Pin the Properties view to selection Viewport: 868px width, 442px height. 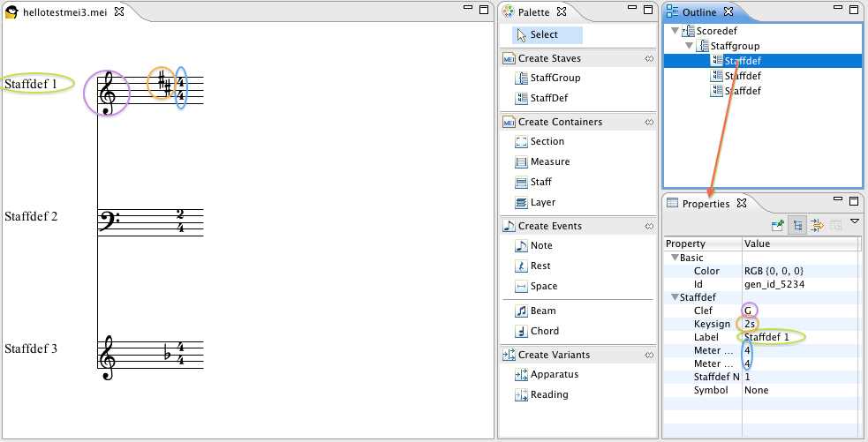(x=778, y=226)
